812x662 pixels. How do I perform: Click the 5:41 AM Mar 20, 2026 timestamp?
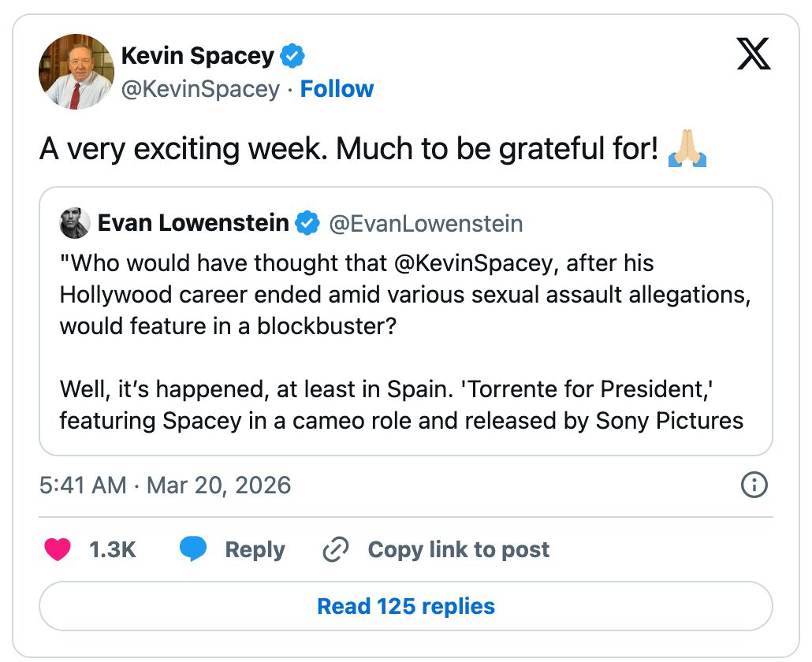165,485
